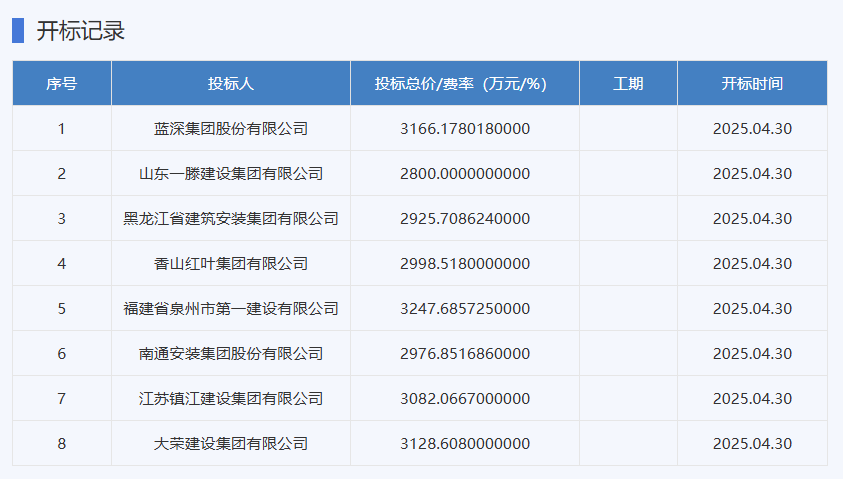Image resolution: width=843 pixels, height=479 pixels.
Task: Select bidder 山东一滕建设集团有限公司
Action: point(231,174)
